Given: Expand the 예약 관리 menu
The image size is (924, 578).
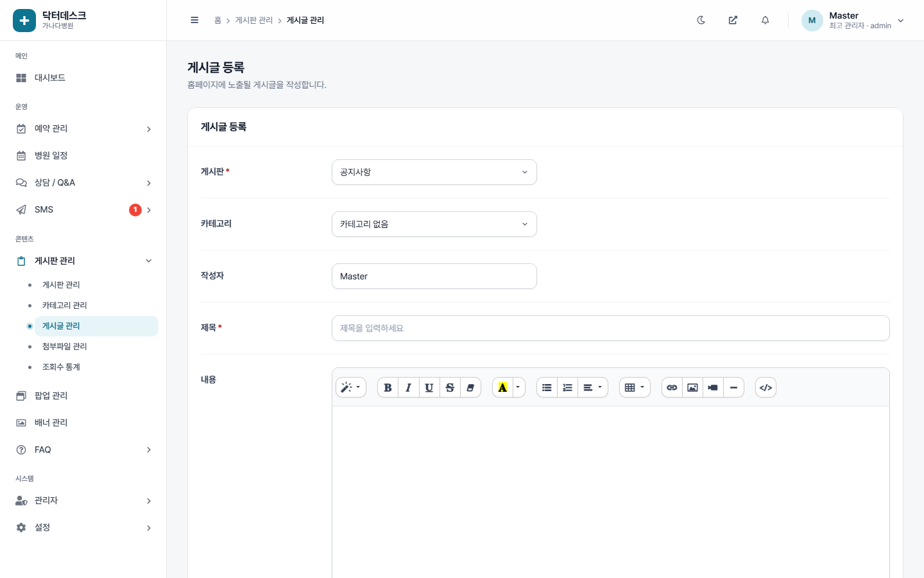Looking at the screenshot, I should point(83,128).
